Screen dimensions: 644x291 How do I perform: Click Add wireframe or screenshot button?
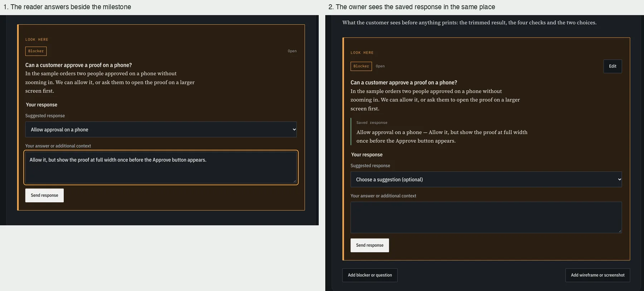(x=597, y=275)
